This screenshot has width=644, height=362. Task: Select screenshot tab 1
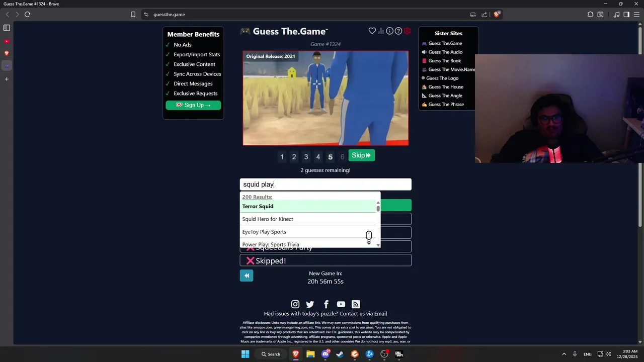[x=282, y=157]
